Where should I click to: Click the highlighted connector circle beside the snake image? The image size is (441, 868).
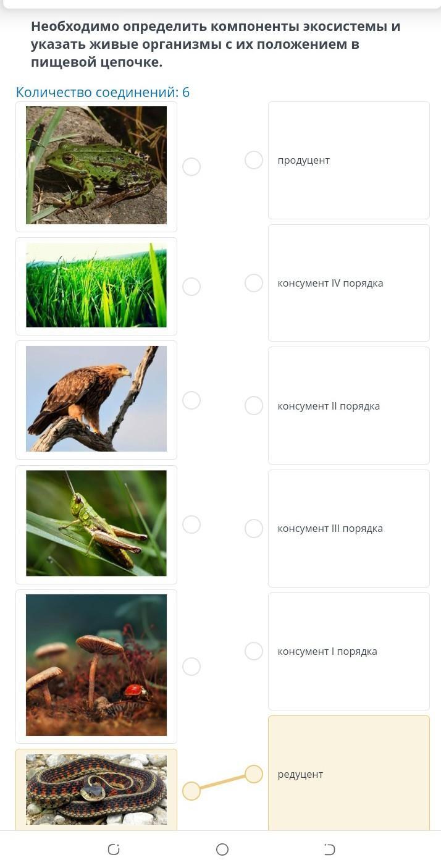pos(191,791)
